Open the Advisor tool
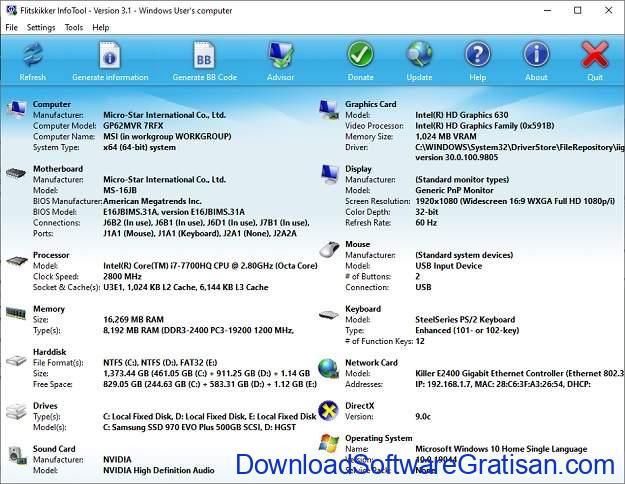Image resolution: width=625 pixels, height=484 pixels. click(281, 55)
